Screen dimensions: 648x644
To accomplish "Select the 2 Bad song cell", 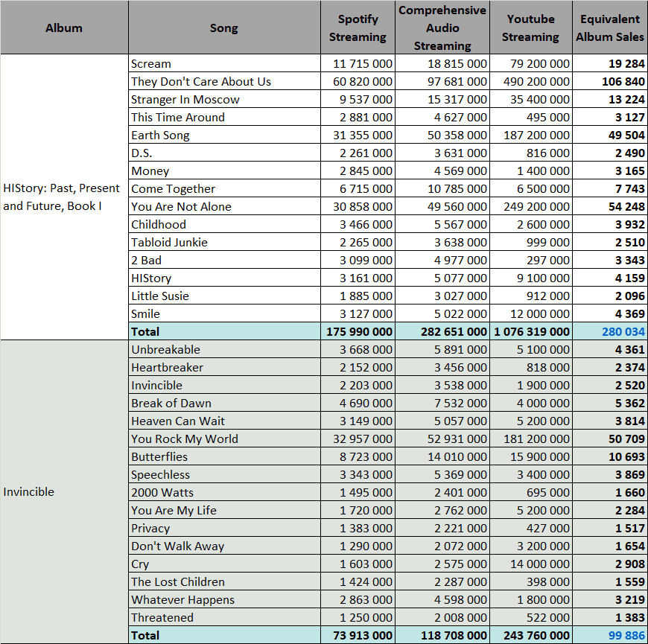I will tap(224, 260).
